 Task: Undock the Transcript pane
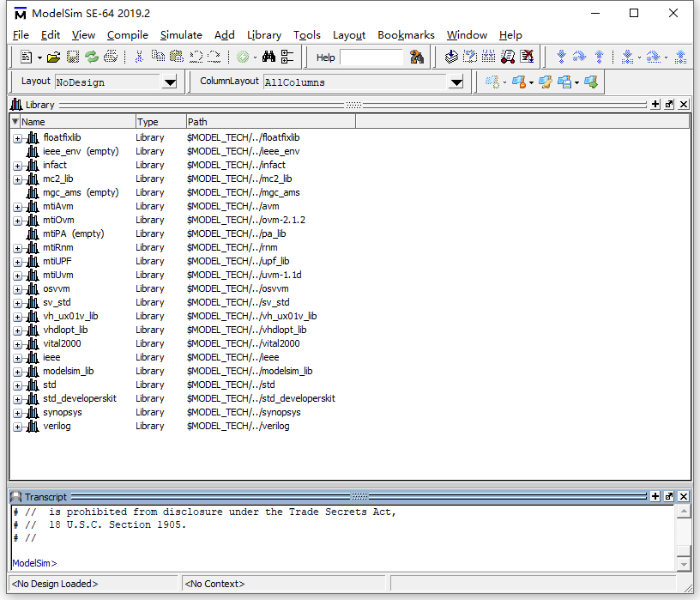[x=669, y=496]
